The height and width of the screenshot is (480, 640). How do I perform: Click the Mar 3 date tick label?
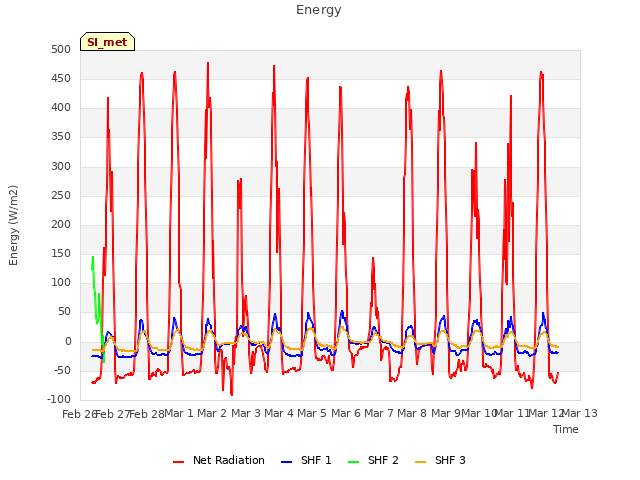tap(246, 413)
